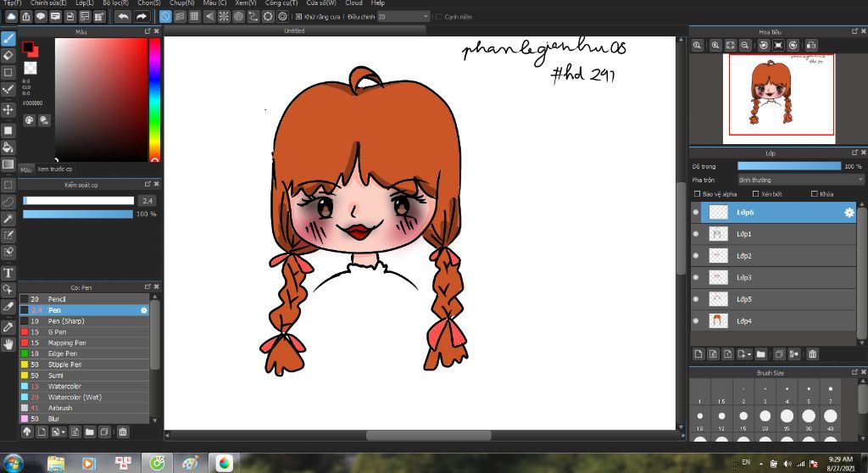The height and width of the screenshot is (473, 868).
Task: Open the Xem(V) menu
Action: pos(245,3)
